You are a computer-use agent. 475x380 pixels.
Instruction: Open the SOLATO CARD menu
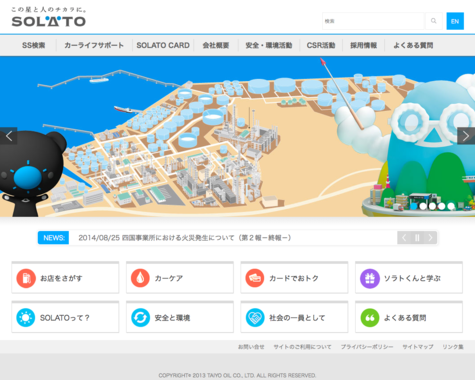click(x=163, y=45)
